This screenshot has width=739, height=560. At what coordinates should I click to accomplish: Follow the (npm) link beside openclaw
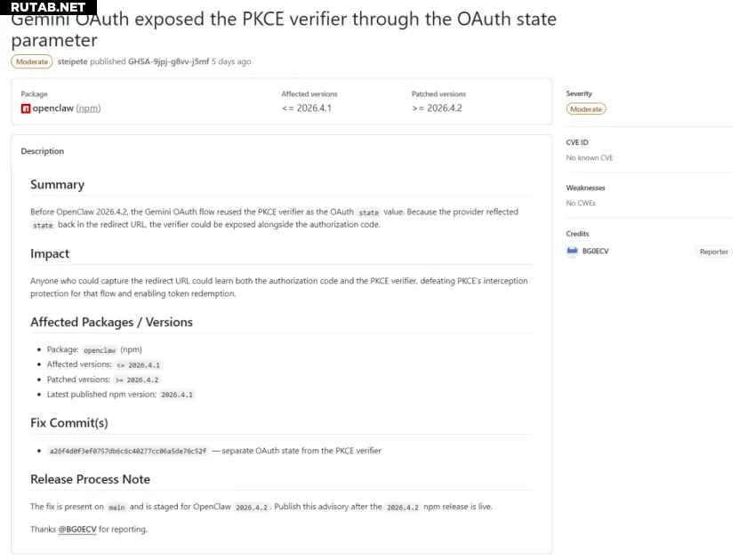coord(88,108)
